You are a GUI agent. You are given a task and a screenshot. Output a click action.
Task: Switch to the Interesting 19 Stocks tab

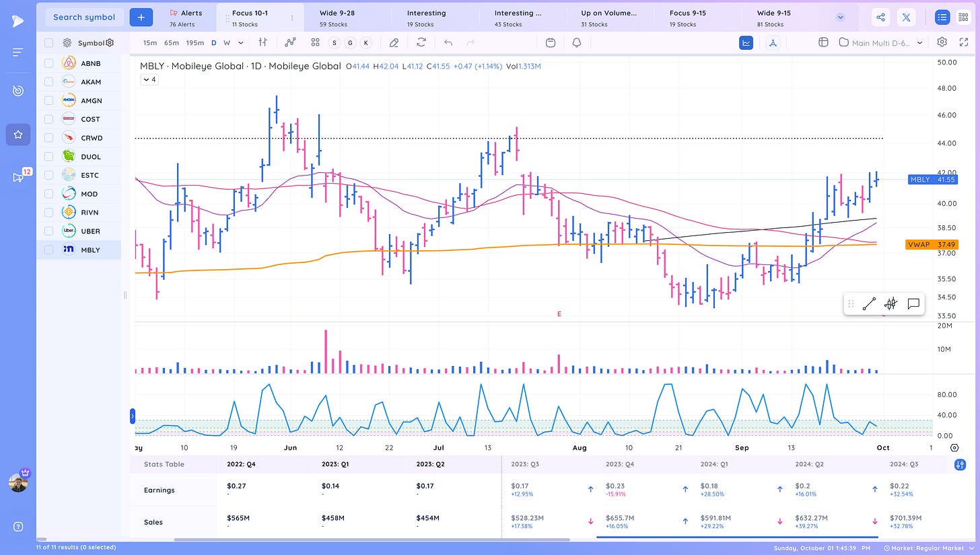[x=435, y=18]
